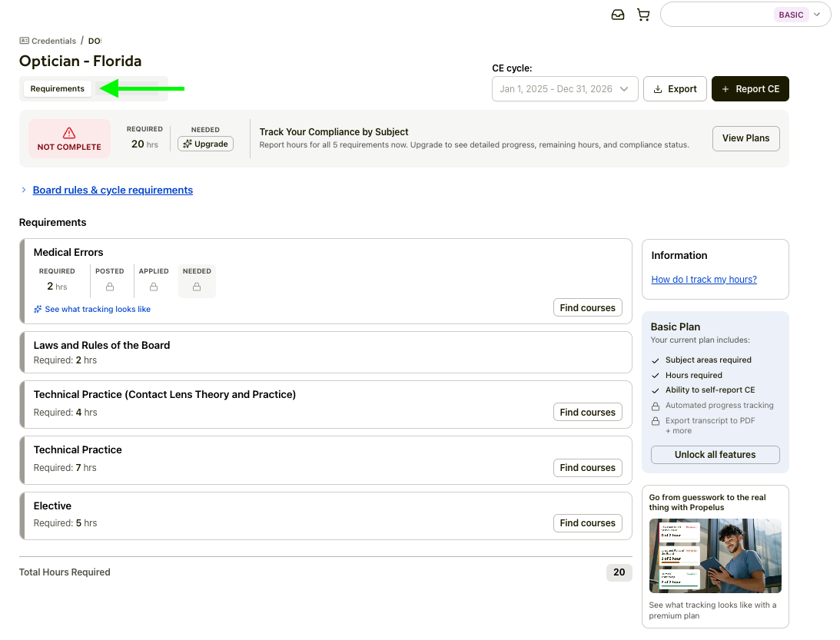Select the Requirements tab
Viewport: 840px width, 640px height.
[58, 89]
